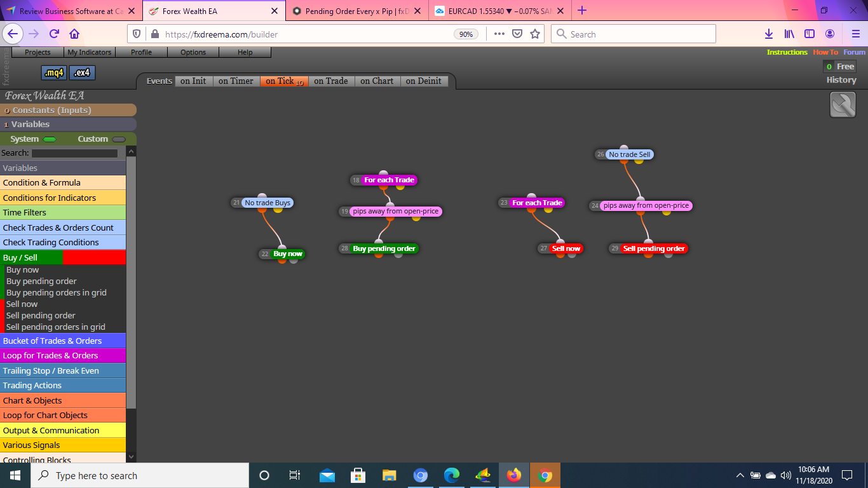The image size is (868, 488).
Task: Download the .mq4 source file
Action: 54,73
